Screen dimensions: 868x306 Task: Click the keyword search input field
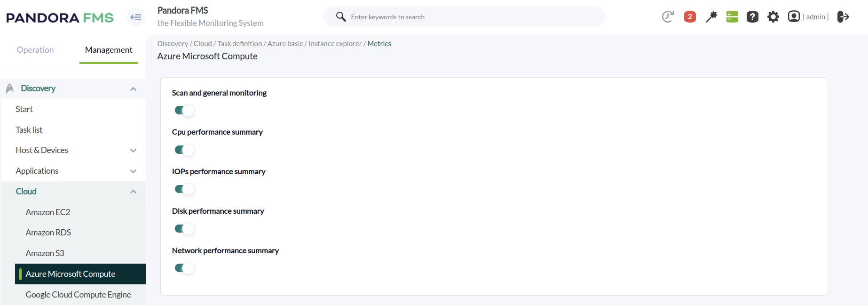pyautogui.click(x=470, y=17)
